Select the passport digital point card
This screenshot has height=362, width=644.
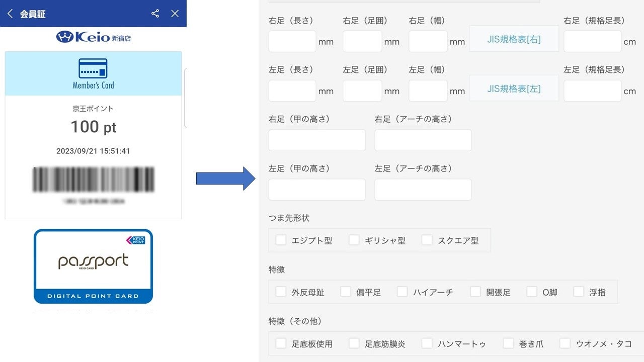coord(93,265)
